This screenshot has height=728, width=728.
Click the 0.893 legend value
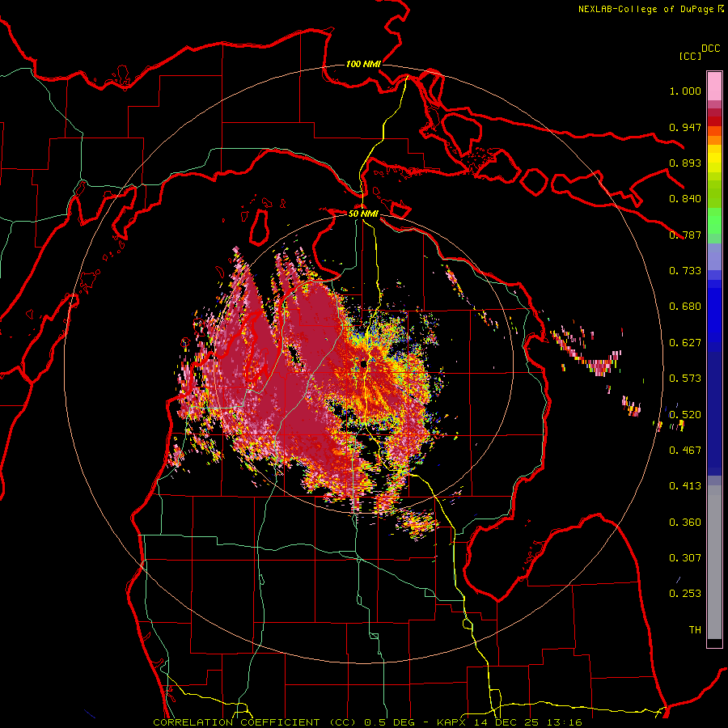pos(685,163)
